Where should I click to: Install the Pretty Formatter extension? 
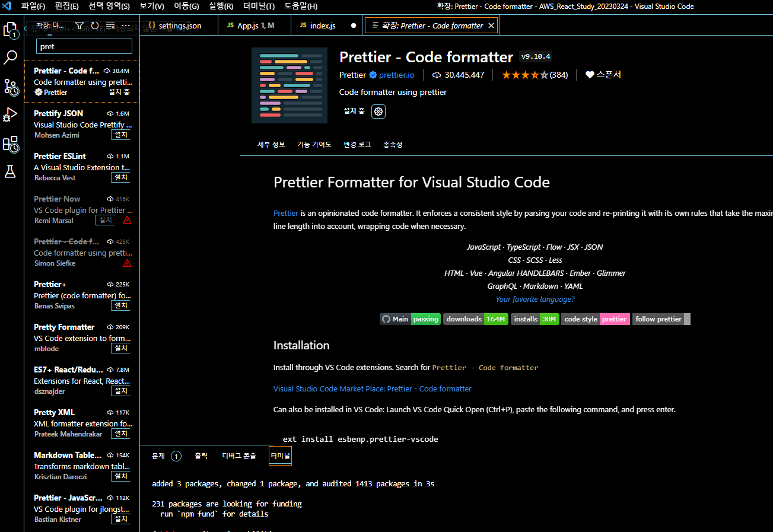121,349
